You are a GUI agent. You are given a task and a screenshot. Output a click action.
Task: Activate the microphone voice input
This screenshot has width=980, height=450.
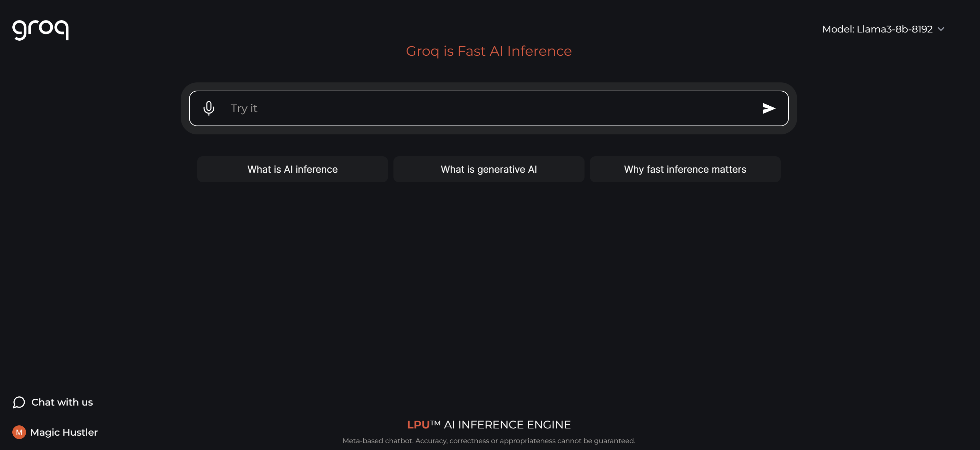209,108
